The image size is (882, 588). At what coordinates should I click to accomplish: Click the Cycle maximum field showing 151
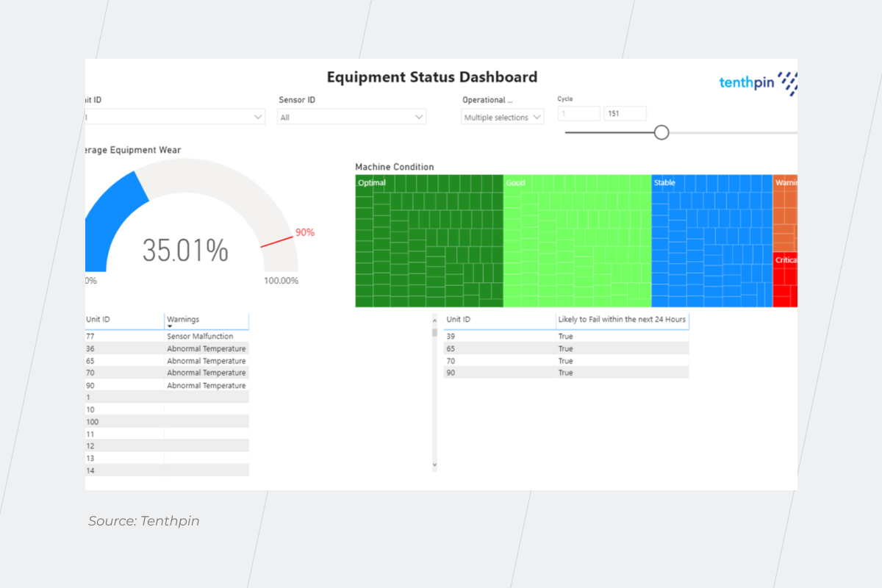click(x=625, y=114)
